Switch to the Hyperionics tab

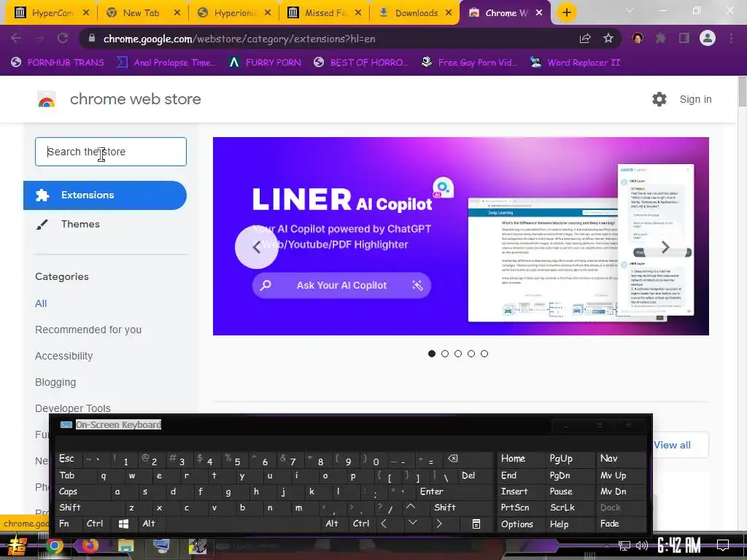pos(233,13)
